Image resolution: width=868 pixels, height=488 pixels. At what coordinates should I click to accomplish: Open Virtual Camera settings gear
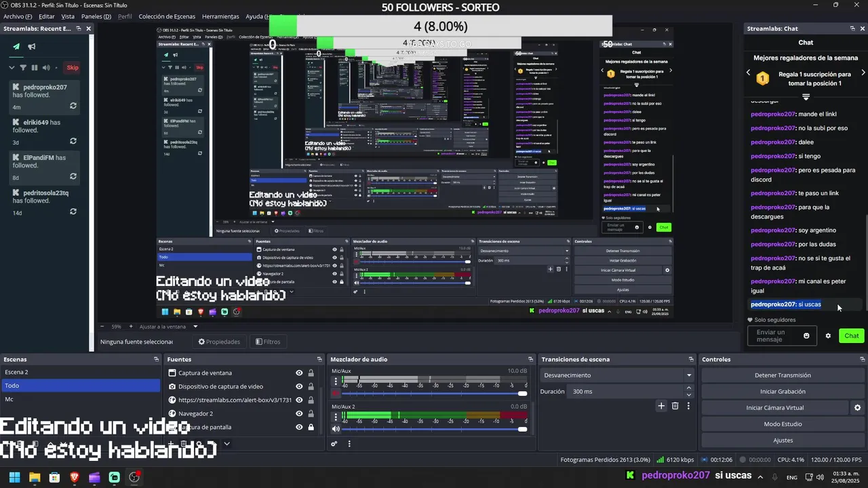[x=857, y=407]
